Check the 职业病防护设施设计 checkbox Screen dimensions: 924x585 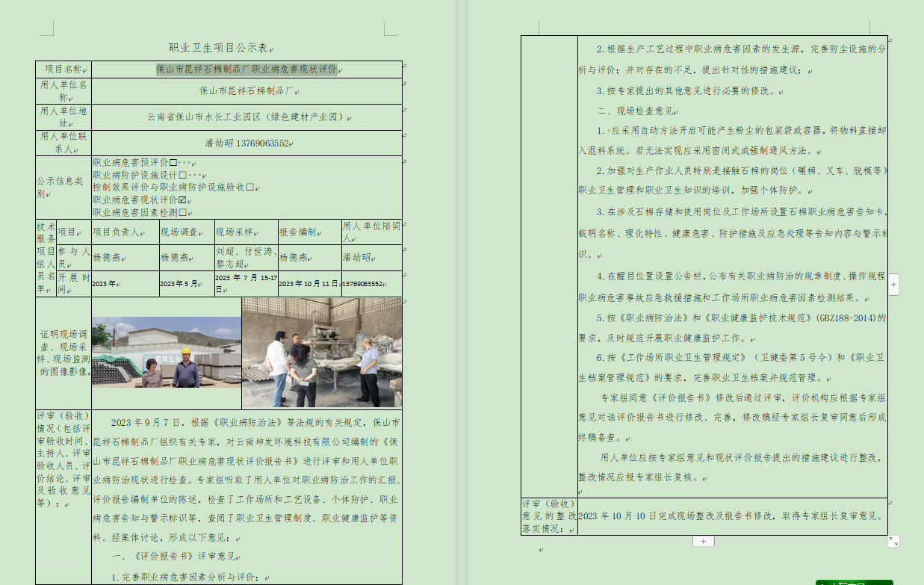point(182,175)
